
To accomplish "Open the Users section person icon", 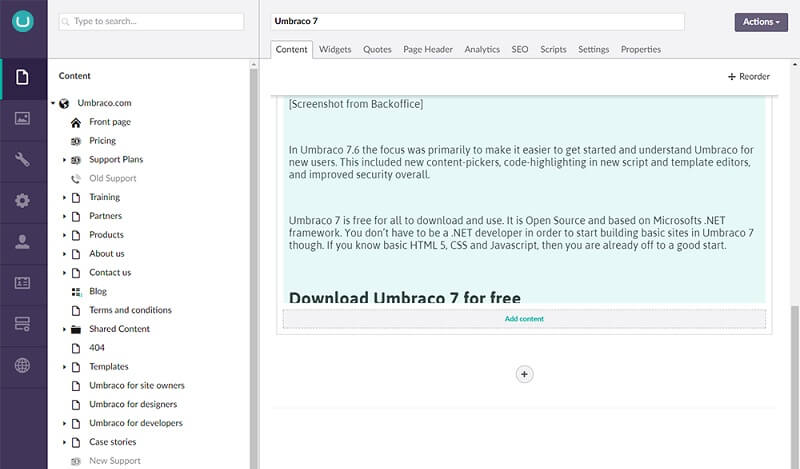I will click(x=22, y=242).
